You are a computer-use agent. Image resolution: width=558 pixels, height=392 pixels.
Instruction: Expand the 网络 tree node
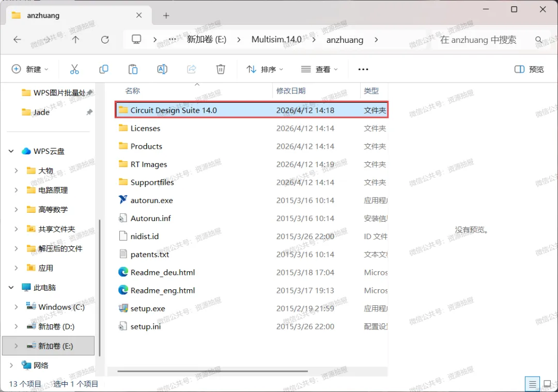coord(11,365)
